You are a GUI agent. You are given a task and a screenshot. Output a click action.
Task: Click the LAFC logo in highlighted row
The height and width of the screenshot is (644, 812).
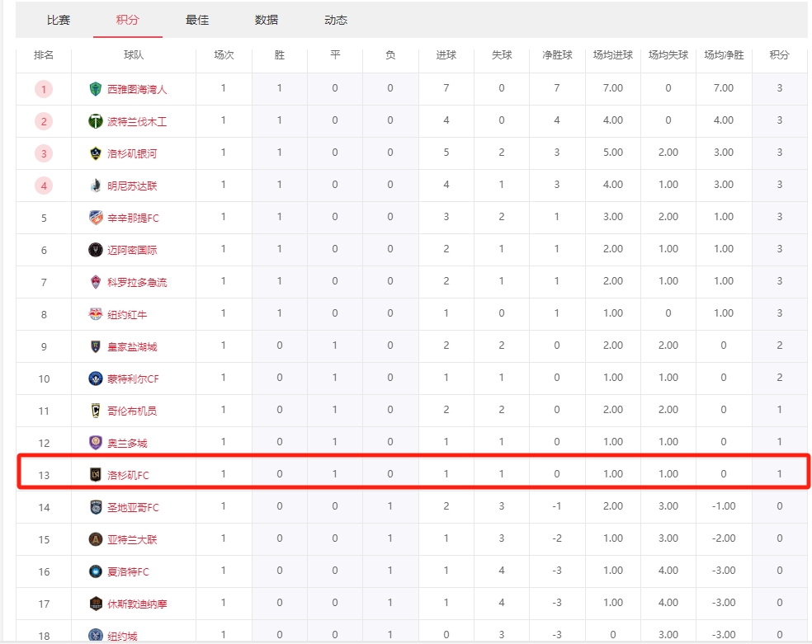pos(96,474)
